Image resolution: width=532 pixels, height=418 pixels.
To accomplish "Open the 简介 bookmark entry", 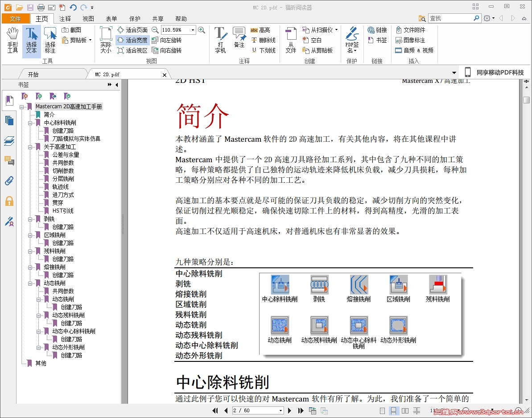I will click(x=49, y=115).
